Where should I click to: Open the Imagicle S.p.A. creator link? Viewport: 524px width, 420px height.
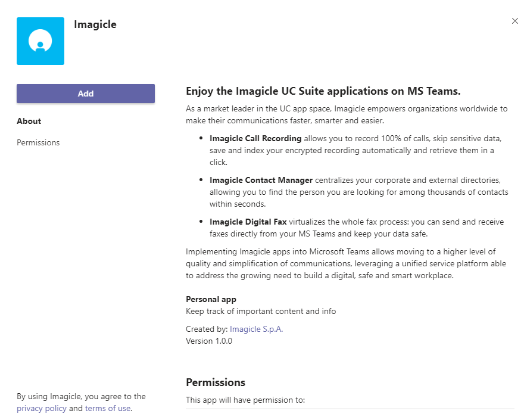coord(256,329)
